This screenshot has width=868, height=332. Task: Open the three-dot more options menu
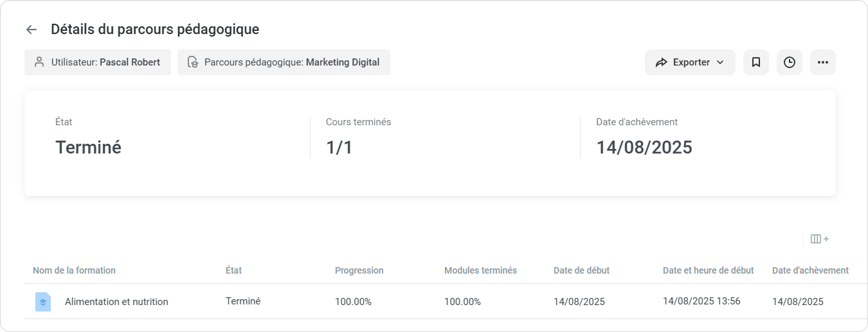[823, 62]
